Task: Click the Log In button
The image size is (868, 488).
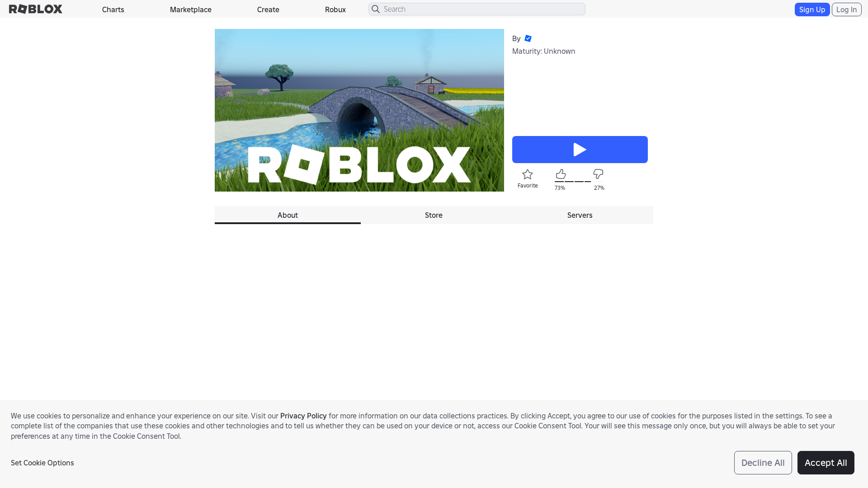Action: pyautogui.click(x=846, y=9)
